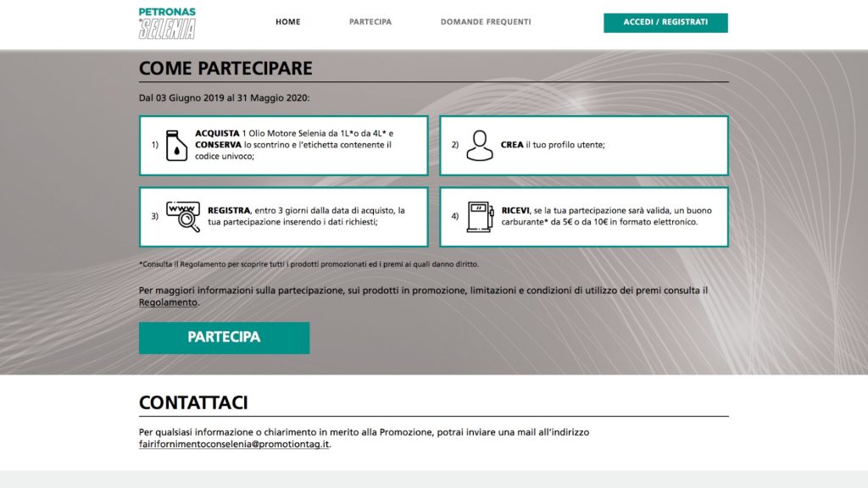Click the REGISTRA step 3 text
The image size is (868, 488).
click(x=306, y=216)
